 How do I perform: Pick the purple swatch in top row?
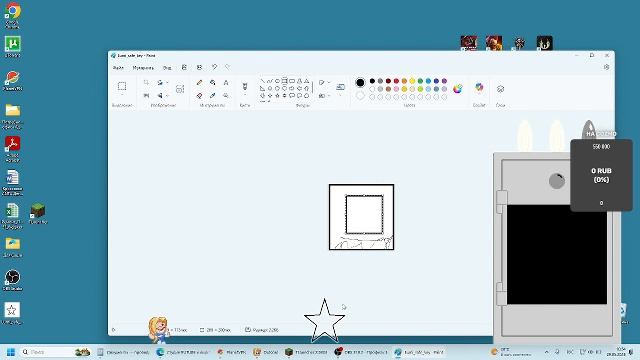[x=444, y=81]
